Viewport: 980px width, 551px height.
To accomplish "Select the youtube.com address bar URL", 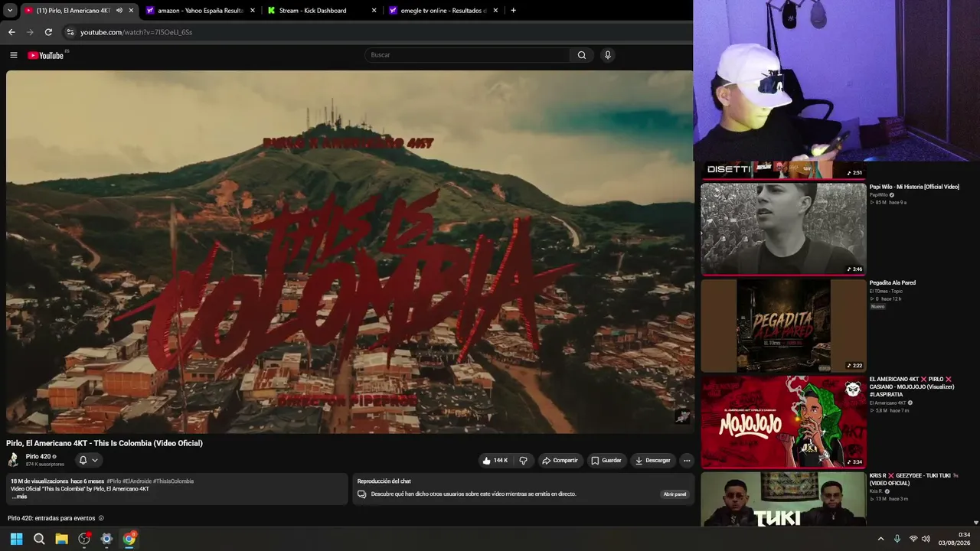I will [x=136, y=32].
